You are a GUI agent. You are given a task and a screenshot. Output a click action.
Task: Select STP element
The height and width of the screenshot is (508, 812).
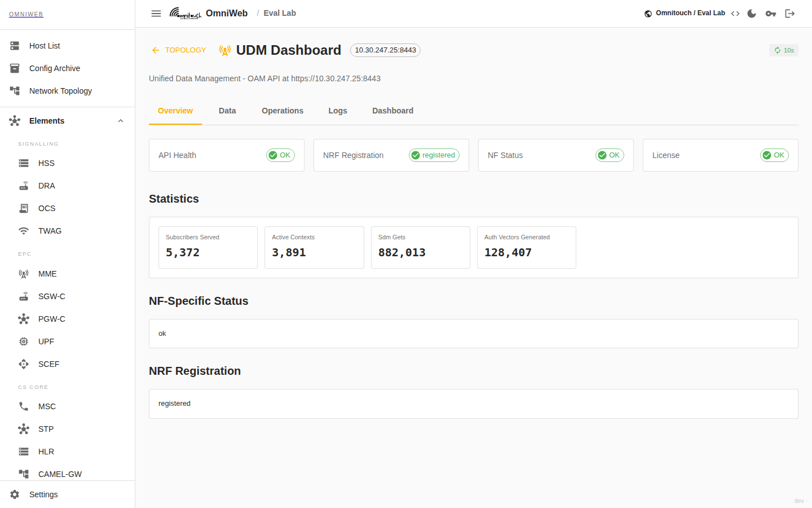click(68, 429)
